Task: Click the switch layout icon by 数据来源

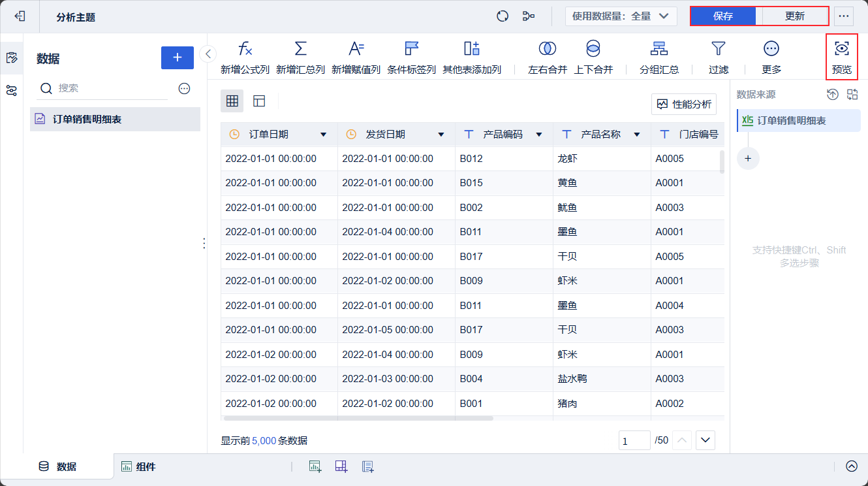Action: [852, 95]
